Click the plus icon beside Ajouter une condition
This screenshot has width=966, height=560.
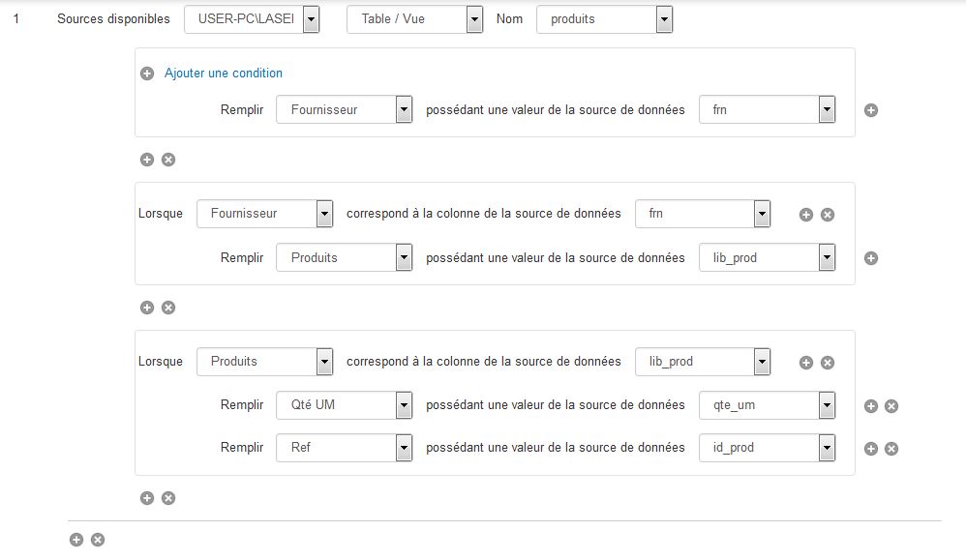click(147, 74)
